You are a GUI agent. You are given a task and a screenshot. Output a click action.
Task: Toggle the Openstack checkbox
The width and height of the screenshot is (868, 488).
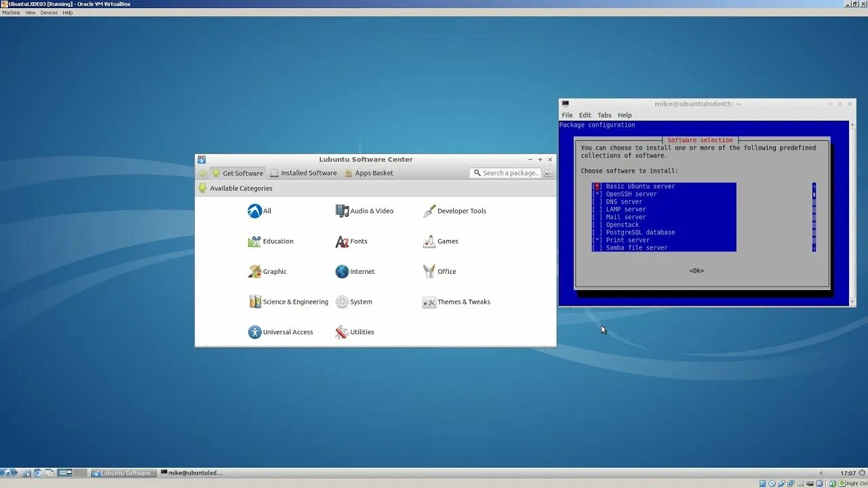[x=597, y=225]
